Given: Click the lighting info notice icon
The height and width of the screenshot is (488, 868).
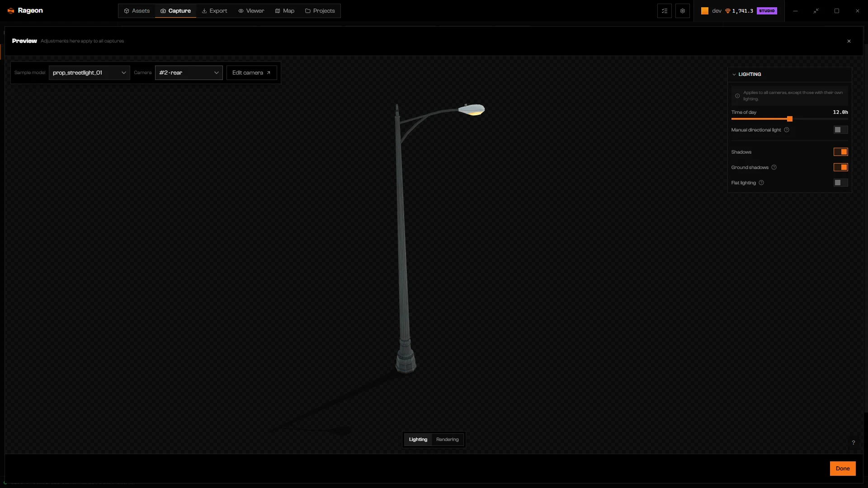Looking at the screenshot, I should tap(737, 96).
